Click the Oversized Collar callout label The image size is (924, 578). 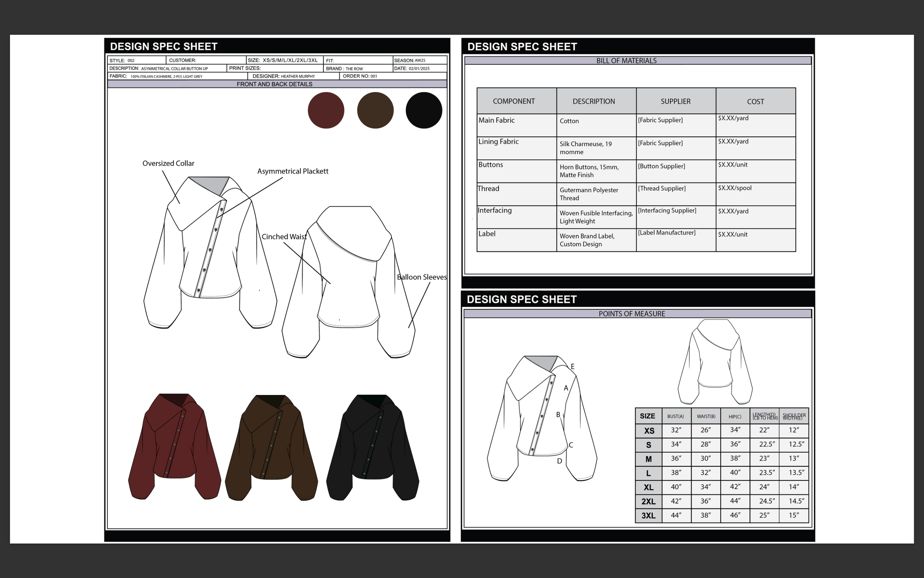168,163
